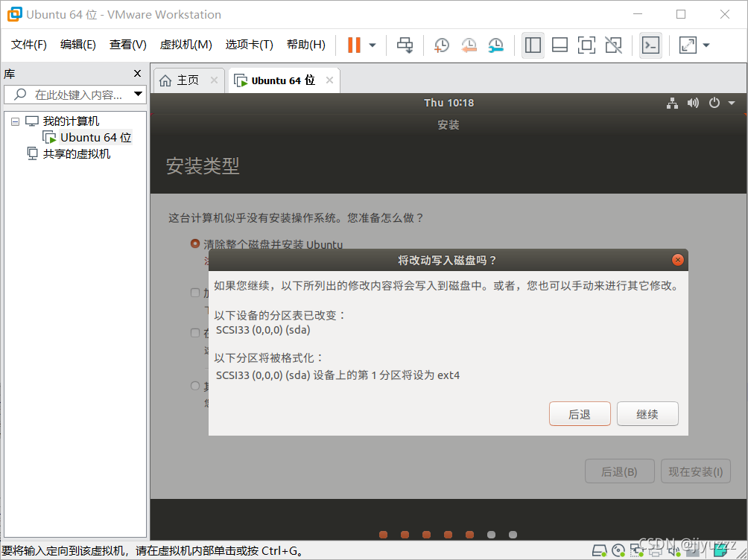Open the 虚拟机(M) menu
This screenshot has width=748, height=560.
pos(186,44)
